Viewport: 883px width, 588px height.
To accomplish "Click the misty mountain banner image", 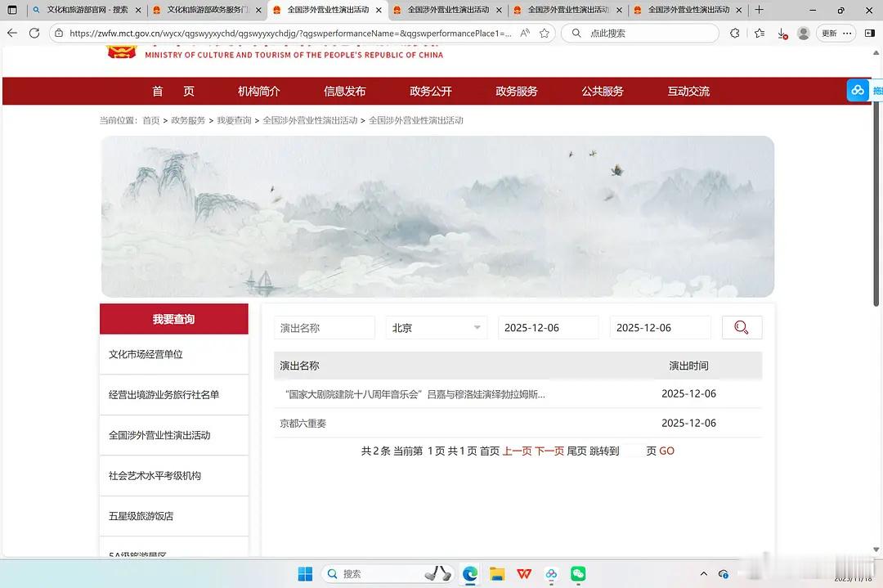I will (437, 216).
